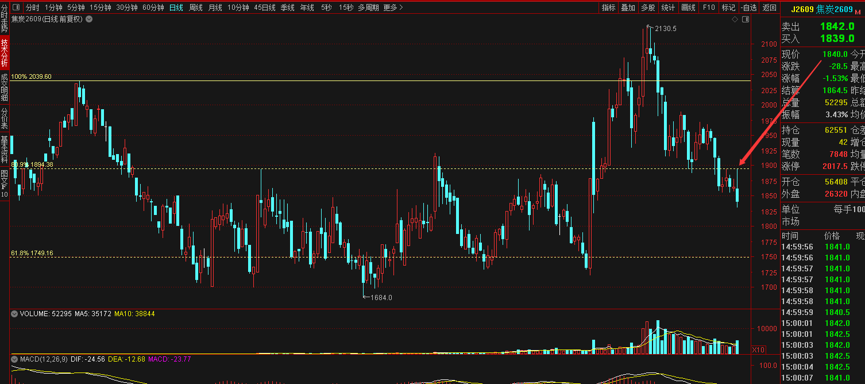Image resolution: width=865 pixels, height=384 pixels.
Task: Open the 分价表 sidebar tab
Action: (4, 117)
